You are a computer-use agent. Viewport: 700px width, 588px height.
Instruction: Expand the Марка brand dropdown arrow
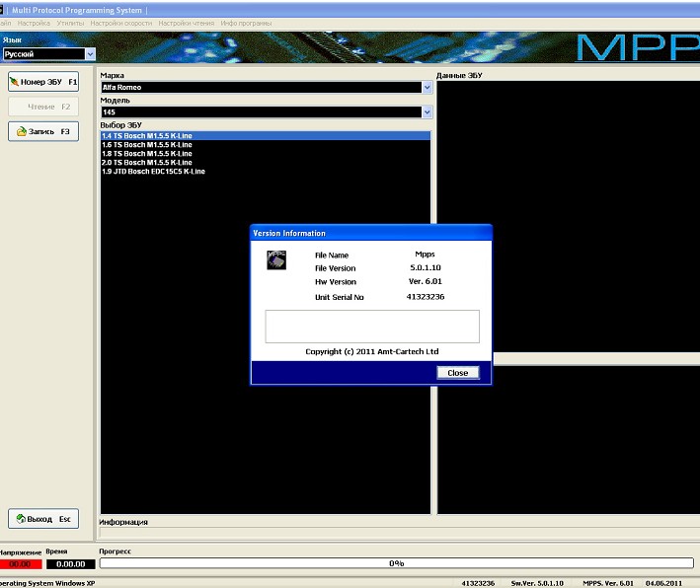click(x=428, y=87)
